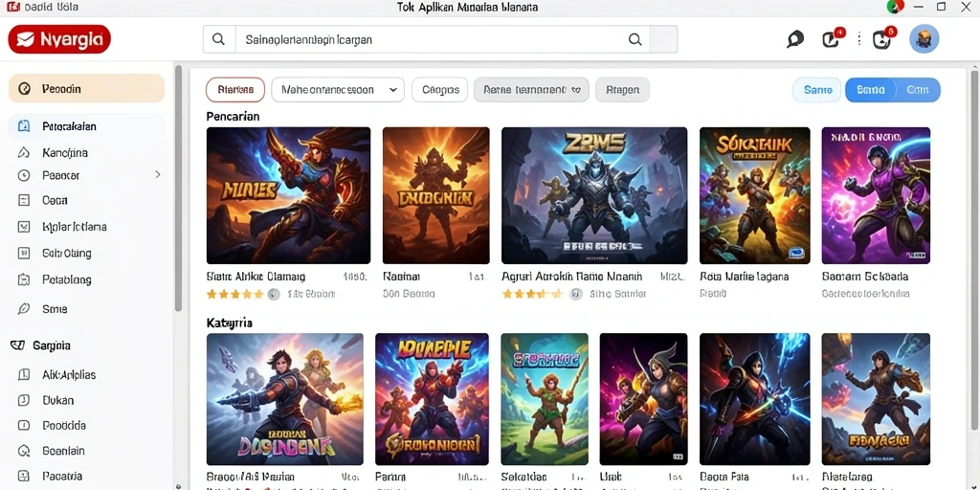Switch to the Bana segmented toggle
This screenshot has height=490, width=980.
[870, 90]
